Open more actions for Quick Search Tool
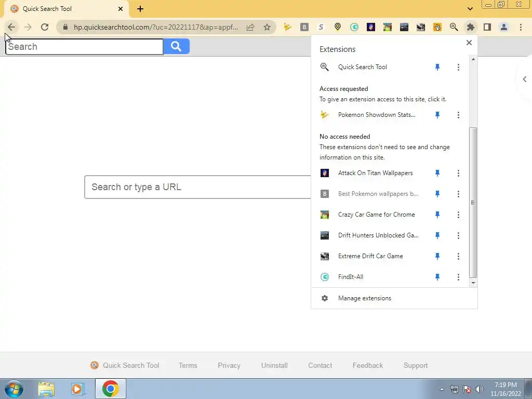 click(x=458, y=67)
